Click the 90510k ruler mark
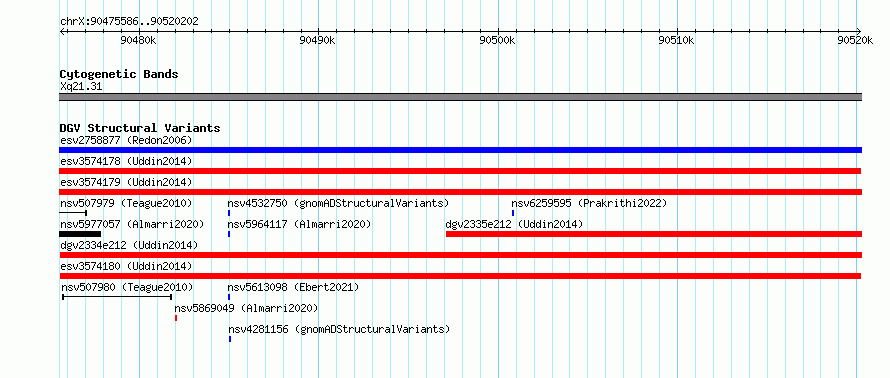The image size is (890, 378). (x=677, y=40)
